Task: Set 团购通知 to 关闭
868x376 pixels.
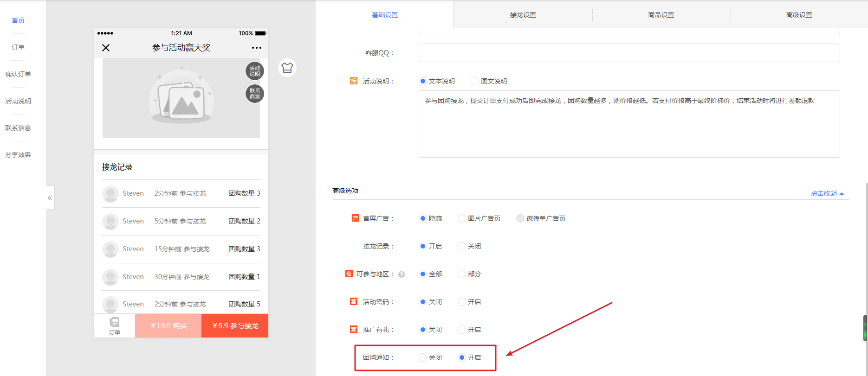Action: pos(423,357)
